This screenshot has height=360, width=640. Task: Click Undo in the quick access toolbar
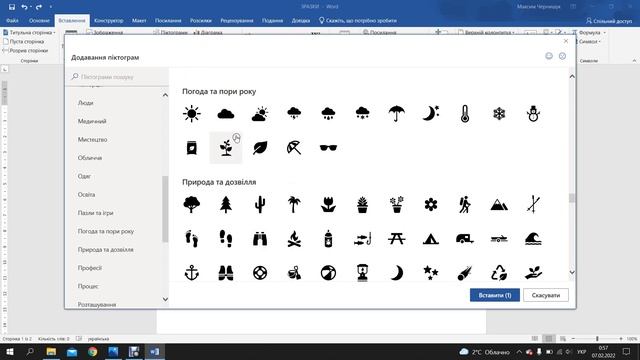click(24, 7)
